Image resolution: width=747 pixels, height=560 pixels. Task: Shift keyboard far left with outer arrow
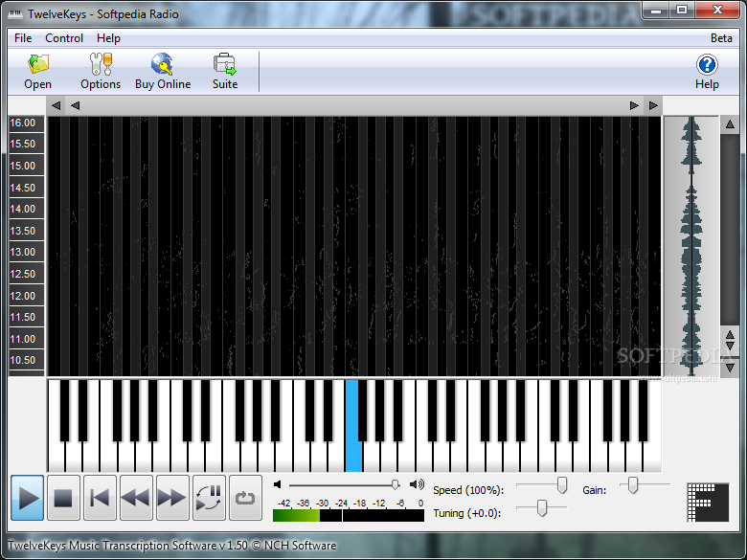tap(56, 105)
